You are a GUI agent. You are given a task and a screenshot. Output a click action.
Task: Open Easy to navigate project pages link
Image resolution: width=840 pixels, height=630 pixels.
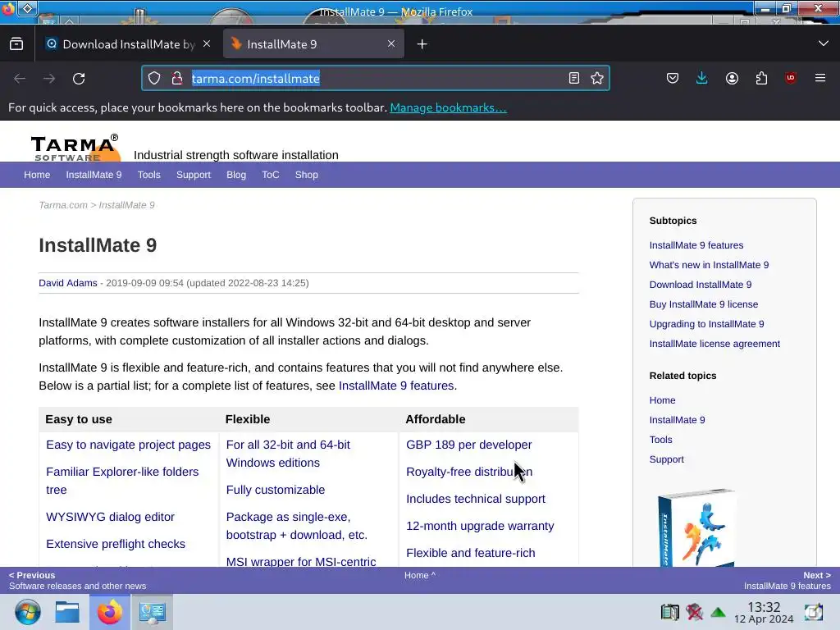pyautogui.click(x=129, y=445)
